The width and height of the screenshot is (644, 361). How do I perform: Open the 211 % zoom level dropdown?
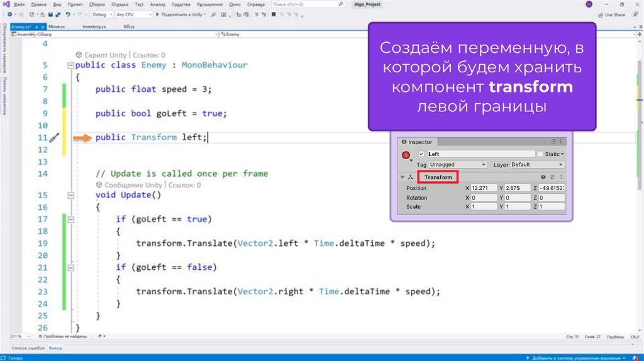tap(19, 336)
